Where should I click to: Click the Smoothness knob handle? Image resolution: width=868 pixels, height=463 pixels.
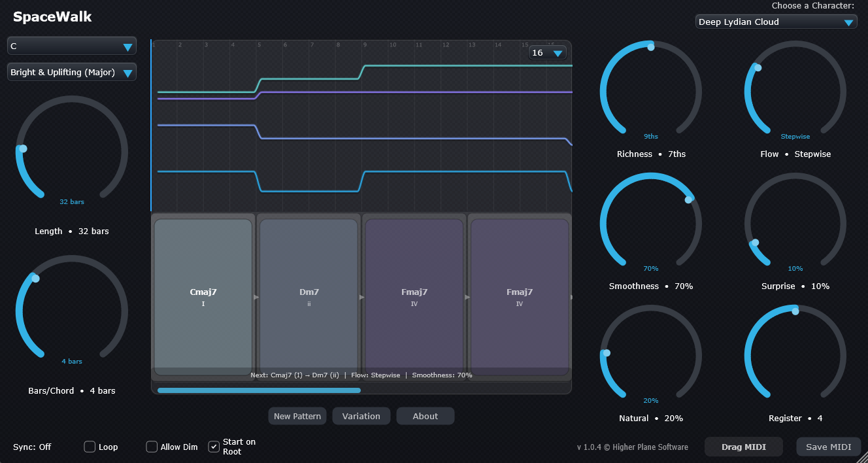tap(688, 199)
